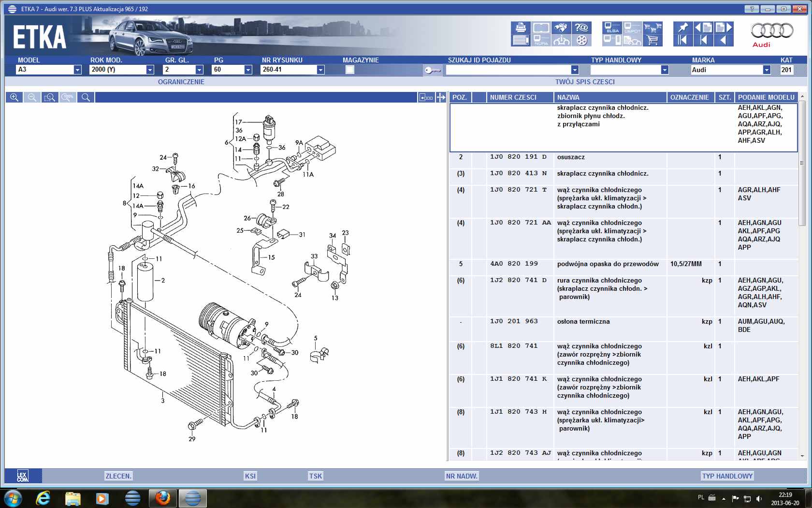Viewport: 812px width, 508px height.
Task: Click the KSI status button
Action: 250,476
